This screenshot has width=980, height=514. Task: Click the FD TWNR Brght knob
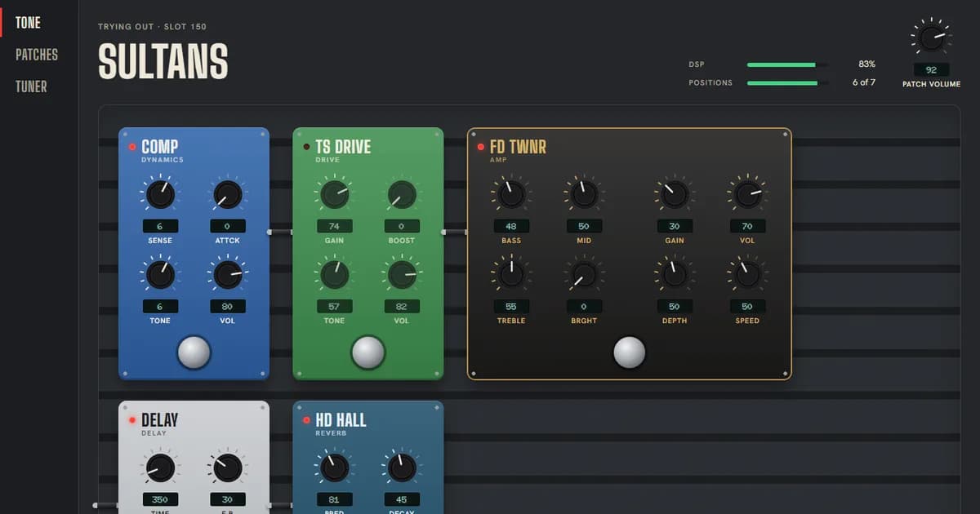[x=584, y=274]
